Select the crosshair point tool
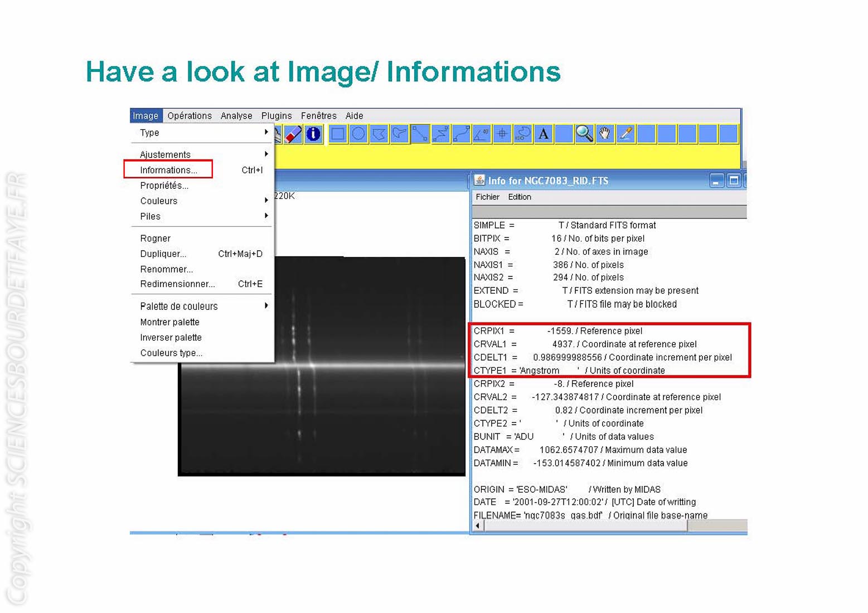The image size is (868, 613). 502,134
